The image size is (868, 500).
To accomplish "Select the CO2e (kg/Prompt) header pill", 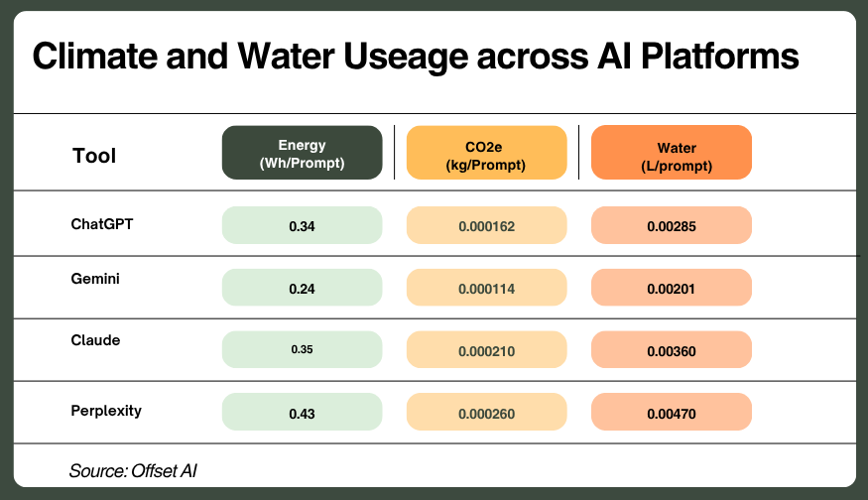I will 487,153.
